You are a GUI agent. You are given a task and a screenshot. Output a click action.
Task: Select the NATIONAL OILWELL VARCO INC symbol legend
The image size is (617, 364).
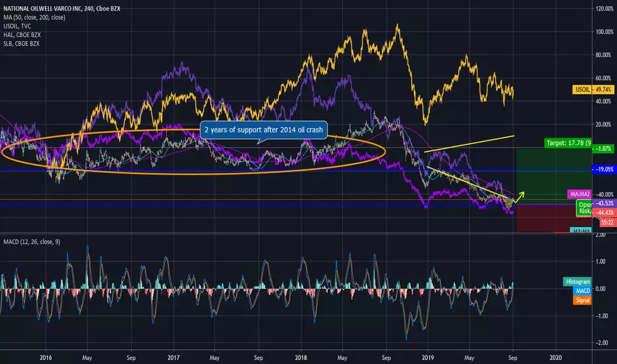pyautogui.click(x=62, y=8)
